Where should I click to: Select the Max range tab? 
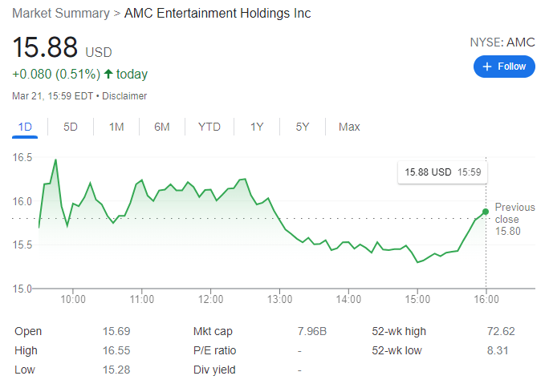click(349, 127)
